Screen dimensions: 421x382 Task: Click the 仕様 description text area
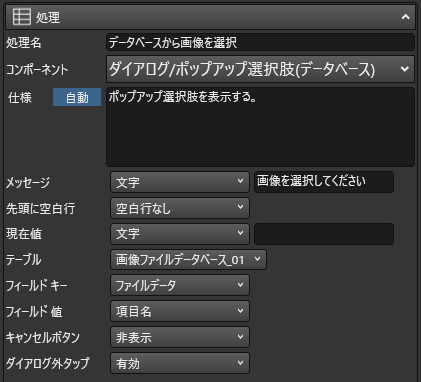[260, 127]
